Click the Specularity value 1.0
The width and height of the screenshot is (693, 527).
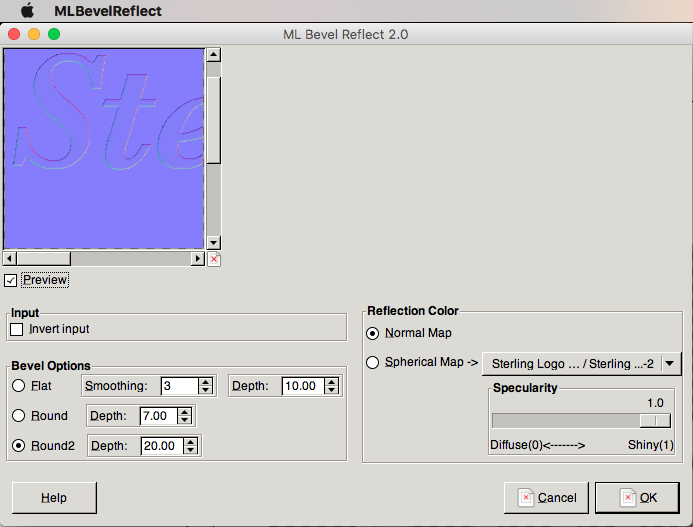(655, 403)
